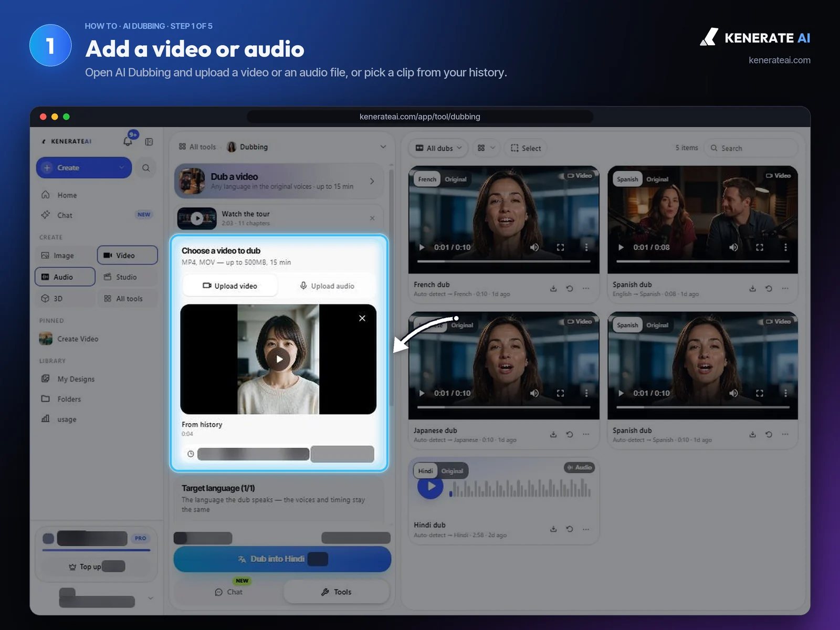Screen dimensions: 840x630
Task: Expand the account menu chevron at sidebar bottom
Action: tap(151, 598)
